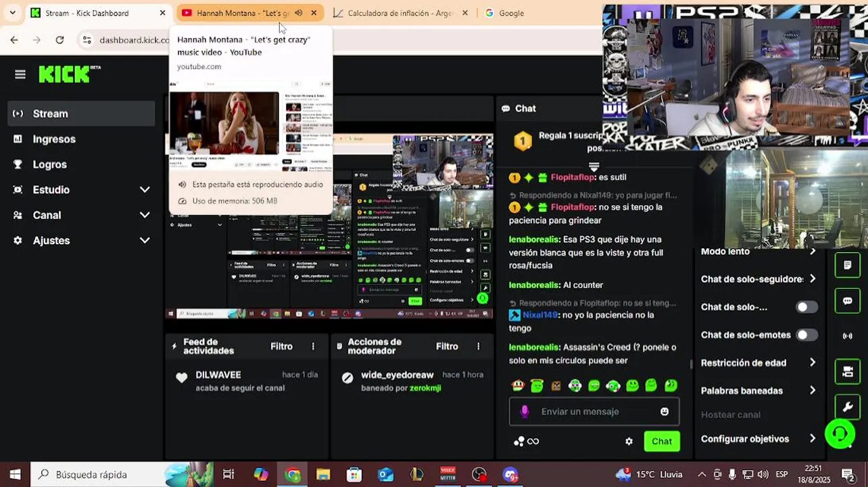Select wide_eyedoreaw ban entry
Image resolution: width=868 pixels, height=487 pixels.
(x=412, y=381)
